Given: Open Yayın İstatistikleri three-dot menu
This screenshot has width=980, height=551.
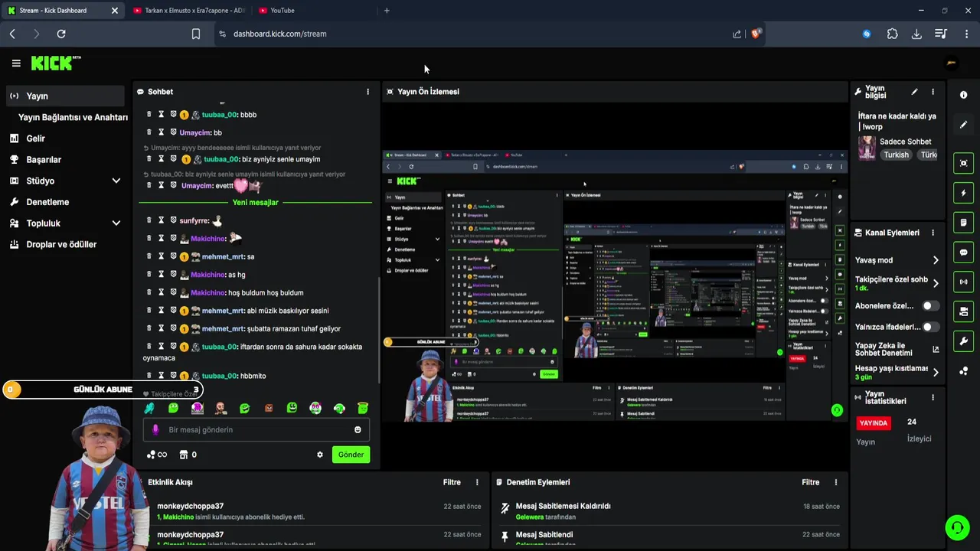Looking at the screenshot, I should (x=933, y=398).
